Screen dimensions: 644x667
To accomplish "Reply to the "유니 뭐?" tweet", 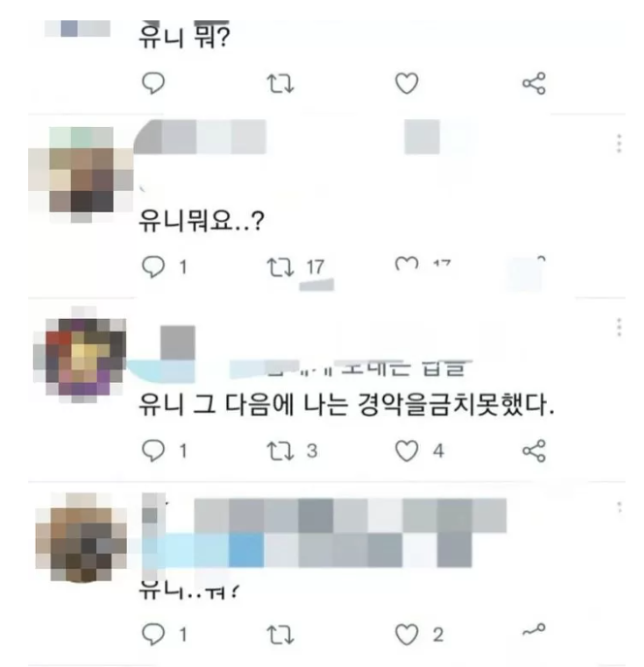I will click(153, 83).
